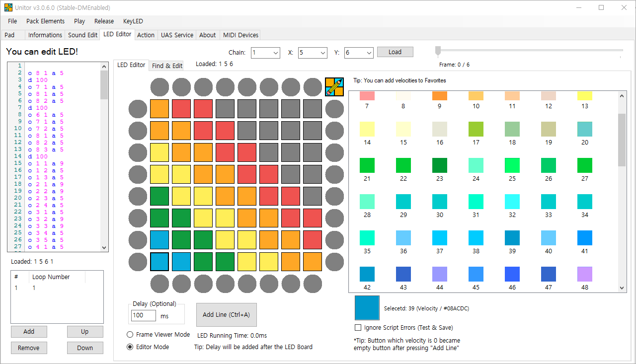
Task: Open the Play menu
Action: (79, 21)
